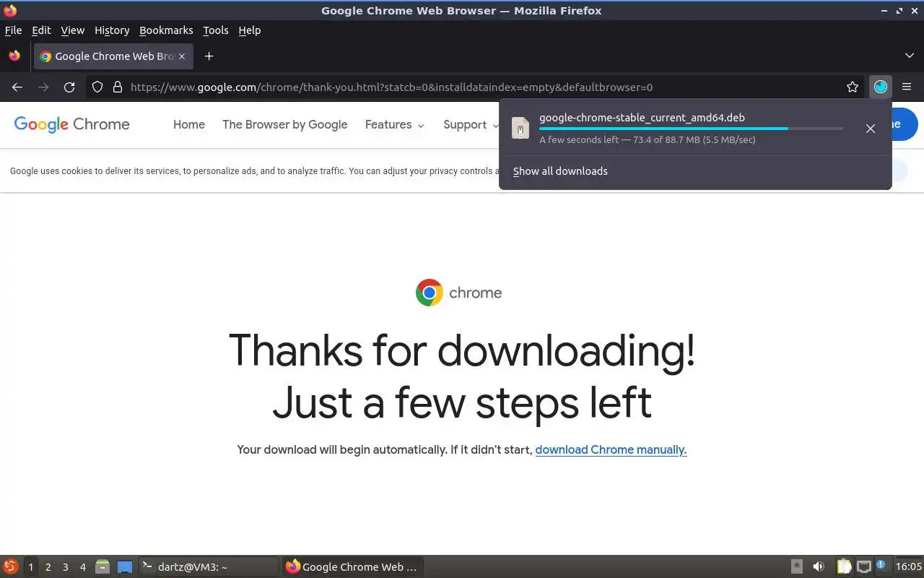Image resolution: width=924 pixels, height=578 pixels.
Task: Go to Home navigation link
Action: tap(189, 124)
